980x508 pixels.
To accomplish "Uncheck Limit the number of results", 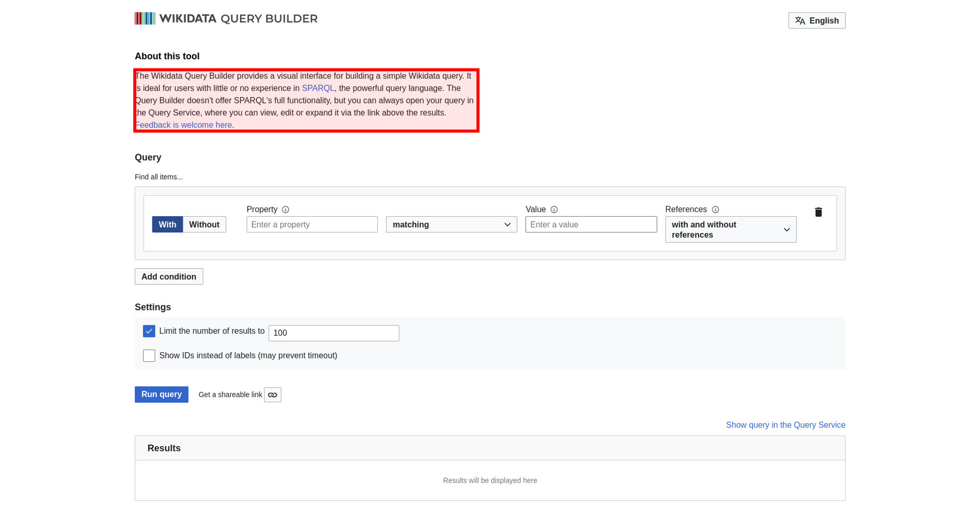I will click(x=149, y=331).
